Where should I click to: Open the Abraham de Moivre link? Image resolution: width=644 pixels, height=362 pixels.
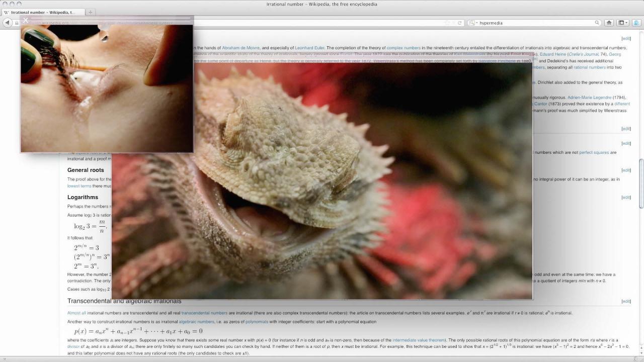(x=241, y=48)
